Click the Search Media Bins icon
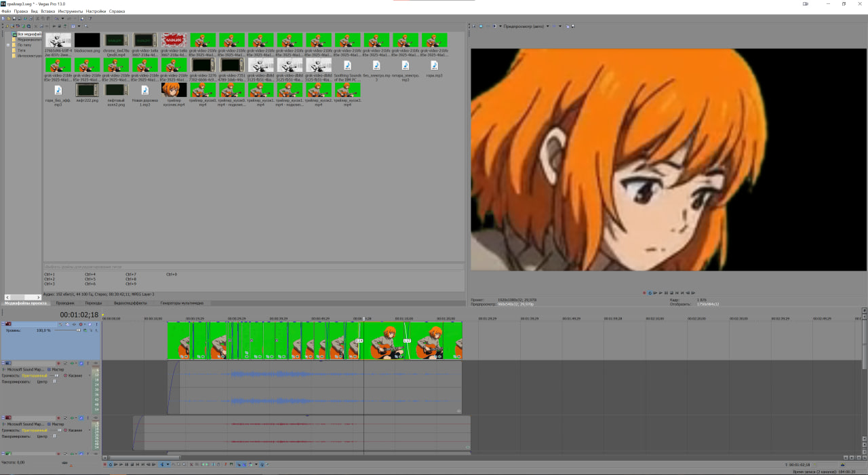Screen dimensions: 868x475 [86, 26]
